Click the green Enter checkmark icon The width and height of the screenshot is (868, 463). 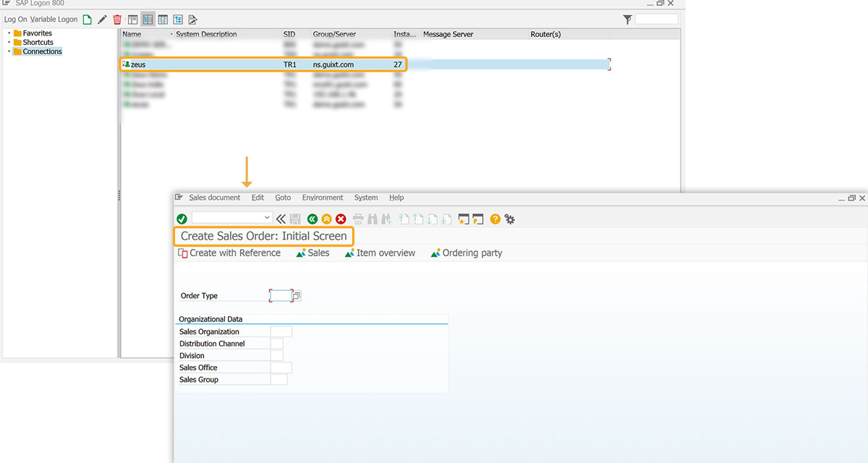pyautogui.click(x=182, y=218)
